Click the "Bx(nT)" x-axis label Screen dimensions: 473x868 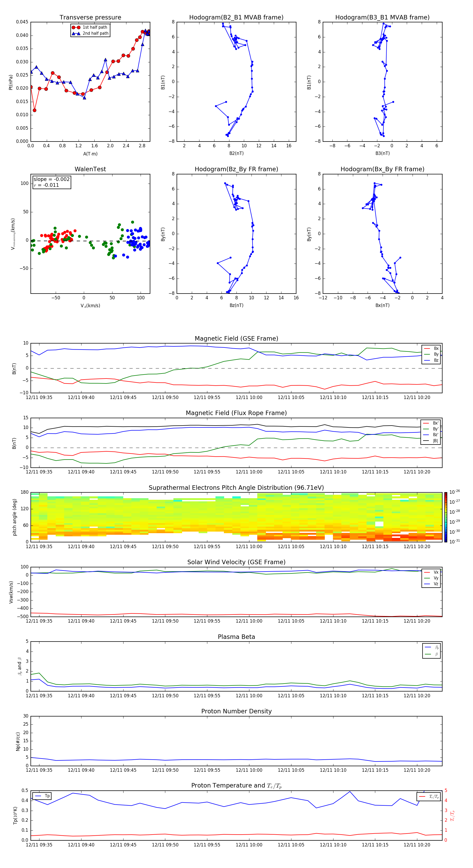(x=382, y=305)
